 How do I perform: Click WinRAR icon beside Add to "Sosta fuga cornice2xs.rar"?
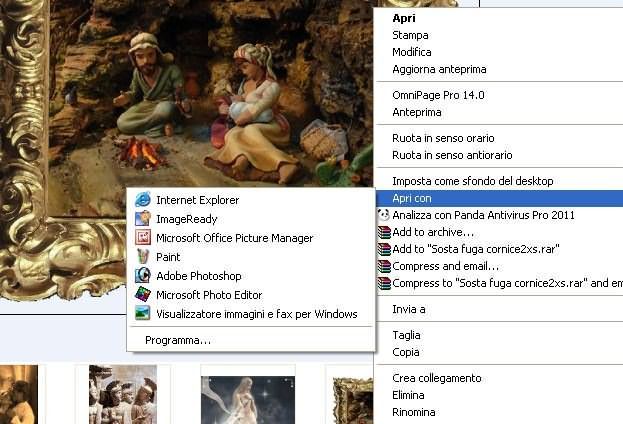coord(384,249)
